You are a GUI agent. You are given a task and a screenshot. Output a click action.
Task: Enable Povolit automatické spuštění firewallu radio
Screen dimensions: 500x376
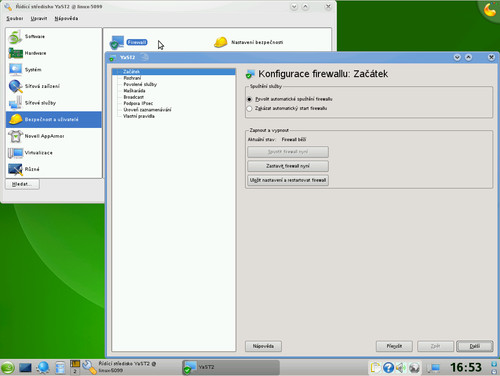point(249,99)
